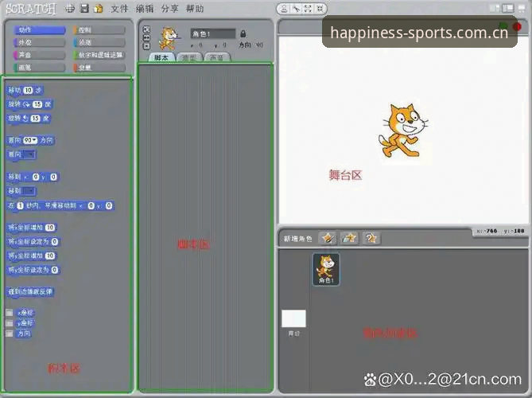Open the 帮助 menu

(195, 9)
